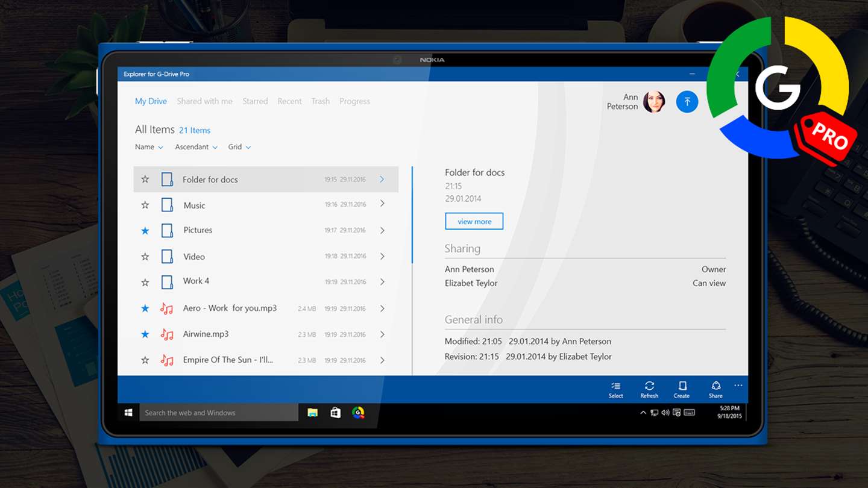Viewport: 868px width, 488px height.
Task: Open the Store taskbar icon
Action: 335,413
